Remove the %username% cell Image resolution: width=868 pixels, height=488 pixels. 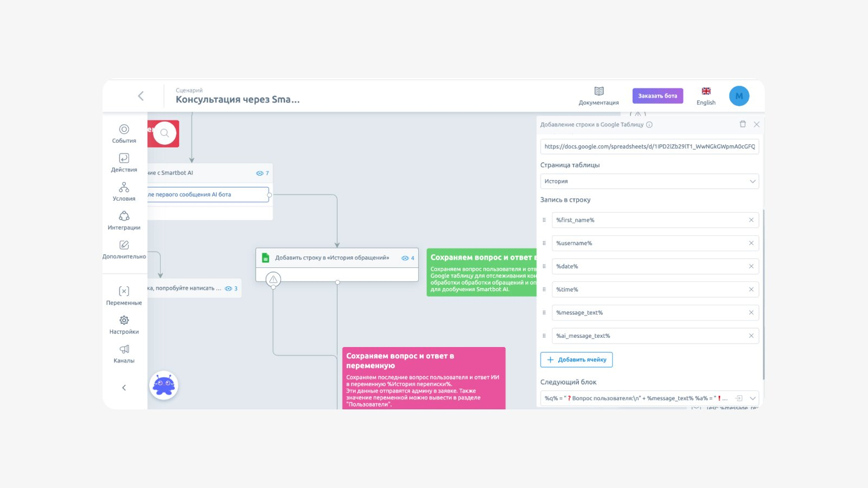[x=751, y=243]
